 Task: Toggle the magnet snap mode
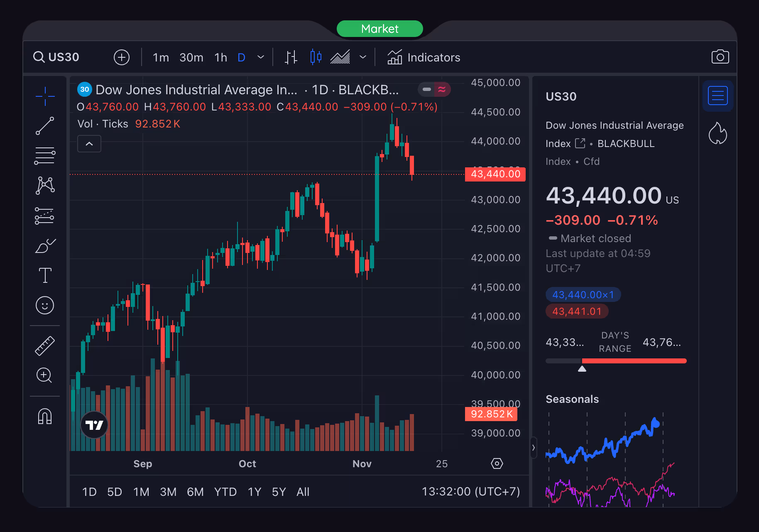tap(45, 416)
